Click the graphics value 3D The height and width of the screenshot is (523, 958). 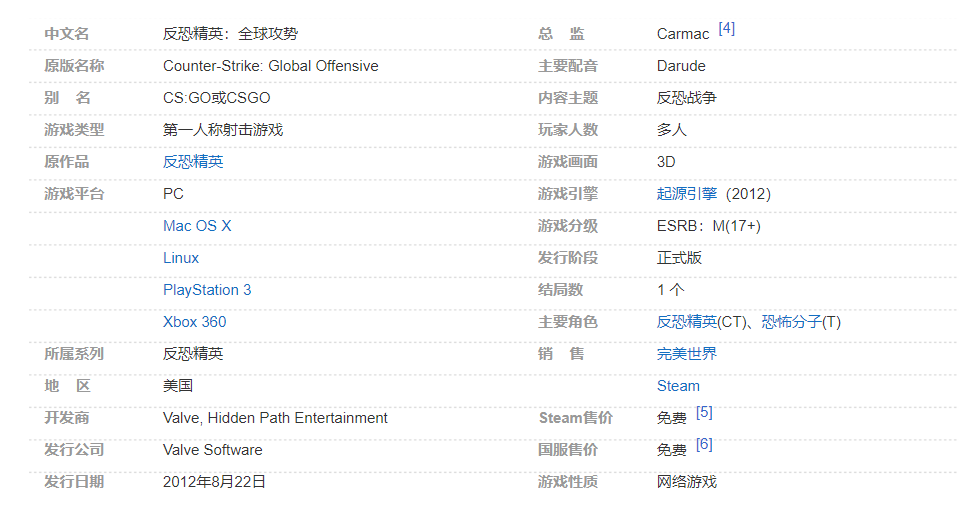click(x=666, y=162)
